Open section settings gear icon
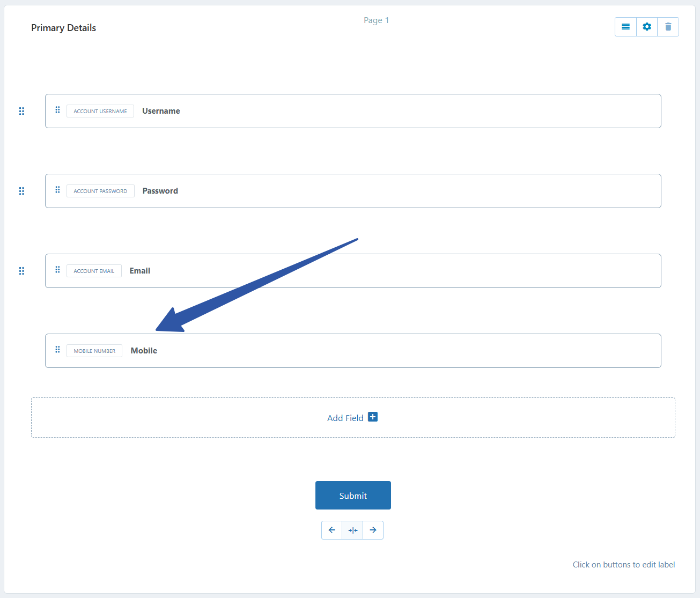The image size is (700, 598). [647, 27]
